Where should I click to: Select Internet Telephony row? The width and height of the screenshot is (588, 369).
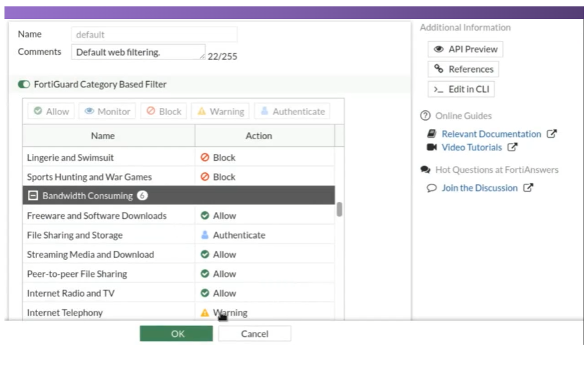(178, 312)
